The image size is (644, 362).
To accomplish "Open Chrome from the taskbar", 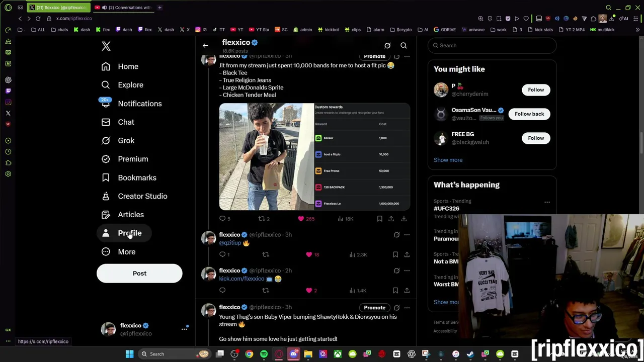I will pos(249,354).
